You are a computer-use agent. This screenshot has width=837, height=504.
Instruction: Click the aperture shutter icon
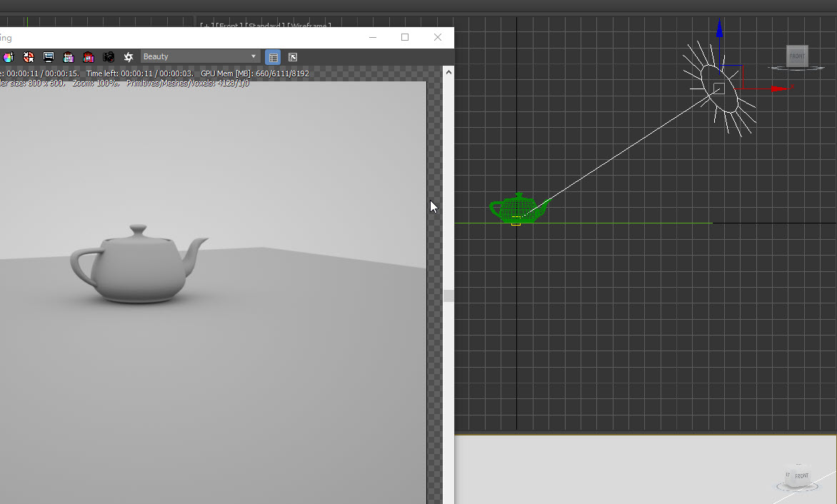(129, 57)
